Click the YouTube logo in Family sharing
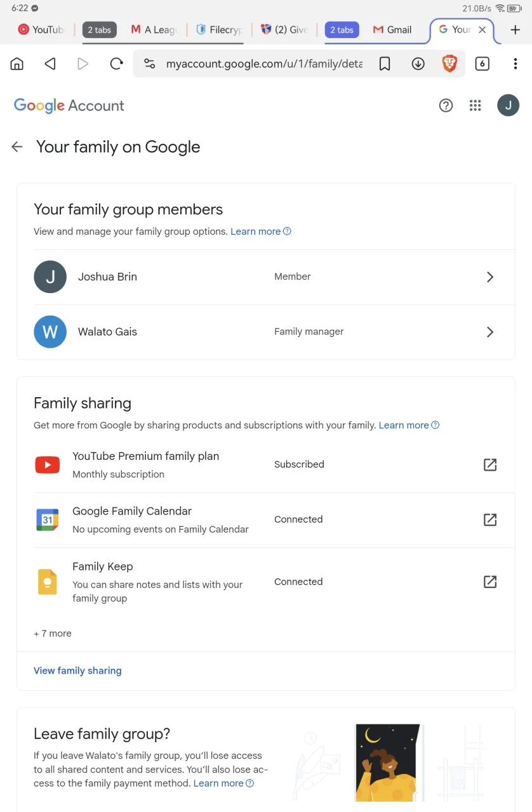 pos(48,465)
